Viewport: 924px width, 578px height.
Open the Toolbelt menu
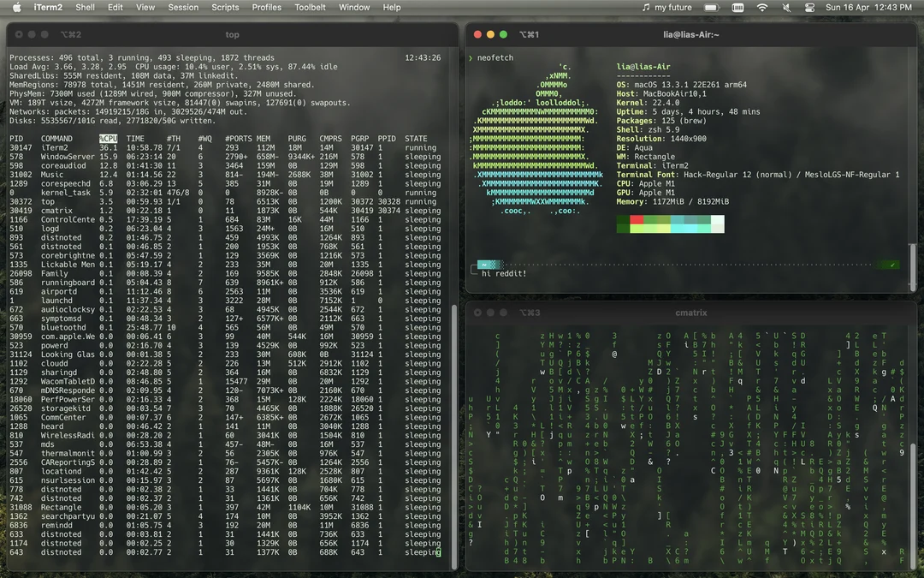310,7
